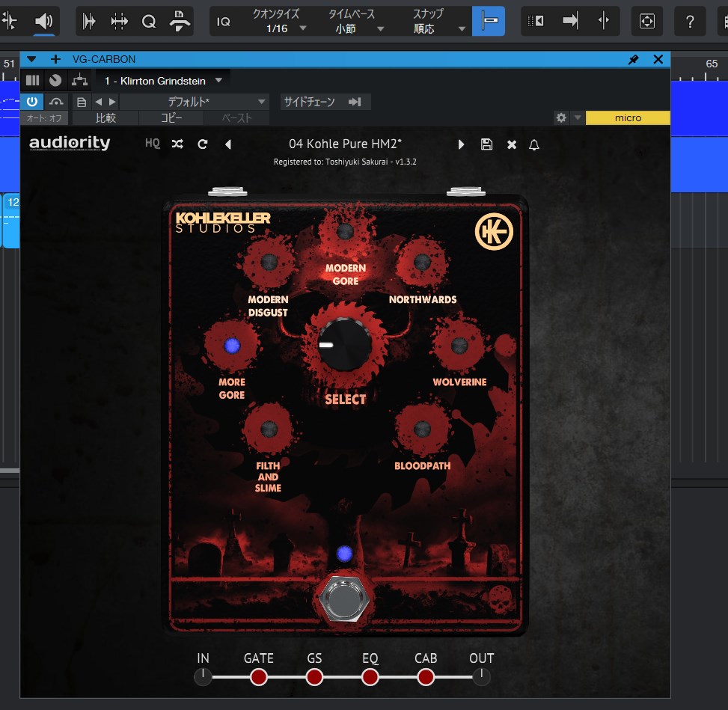Click the notification bell icon

point(534,144)
